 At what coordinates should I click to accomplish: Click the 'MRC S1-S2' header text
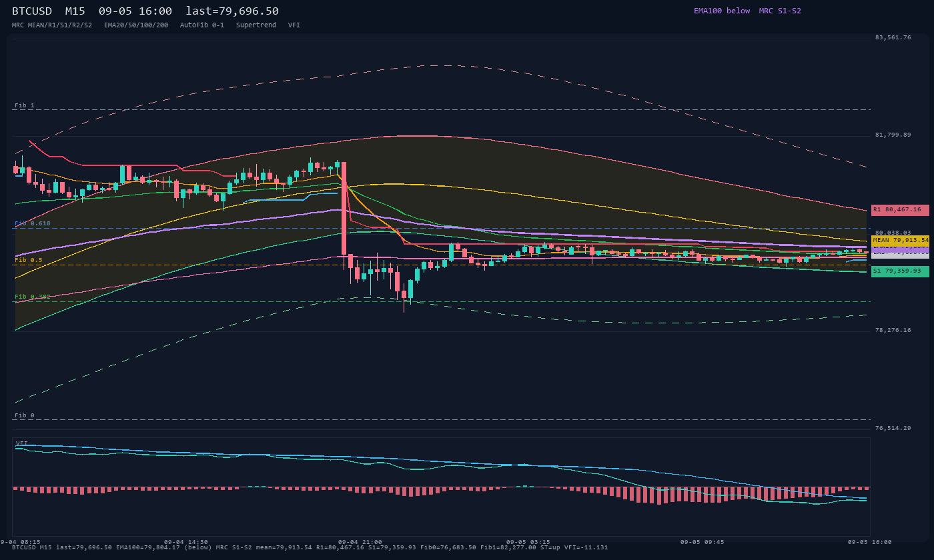point(780,11)
